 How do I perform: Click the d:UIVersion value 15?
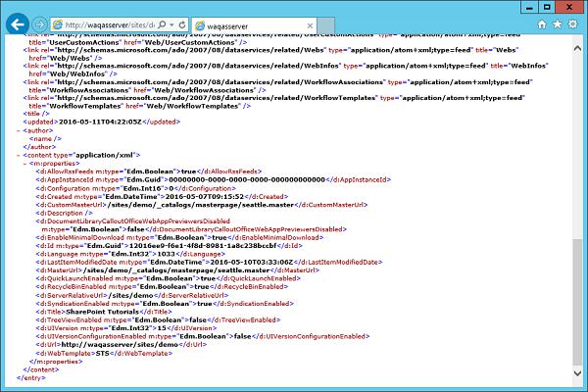162,328
